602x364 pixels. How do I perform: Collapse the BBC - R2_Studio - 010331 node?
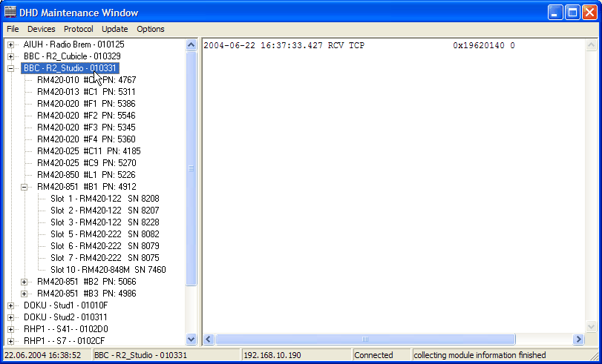click(10, 69)
